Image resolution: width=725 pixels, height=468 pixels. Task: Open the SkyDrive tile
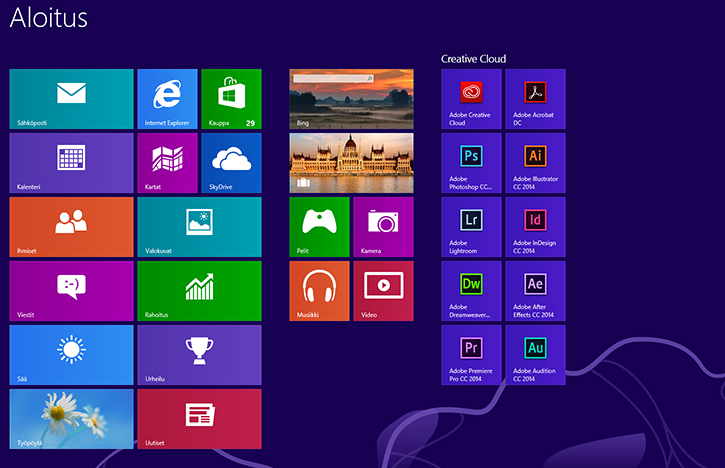click(x=231, y=163)
